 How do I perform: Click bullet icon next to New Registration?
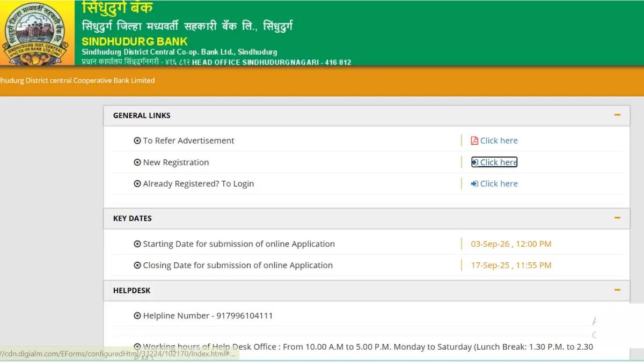(x=137, y=162)
